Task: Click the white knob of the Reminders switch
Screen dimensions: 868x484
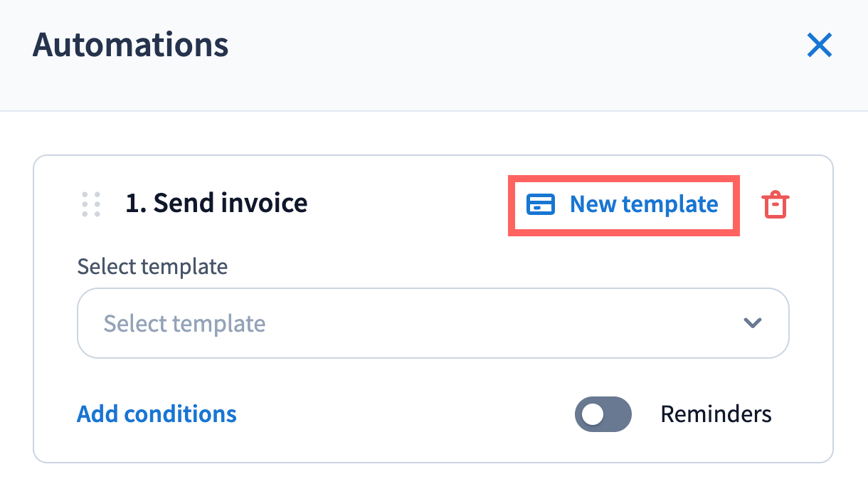Action: pyautogui.click(x=592, y=414)
